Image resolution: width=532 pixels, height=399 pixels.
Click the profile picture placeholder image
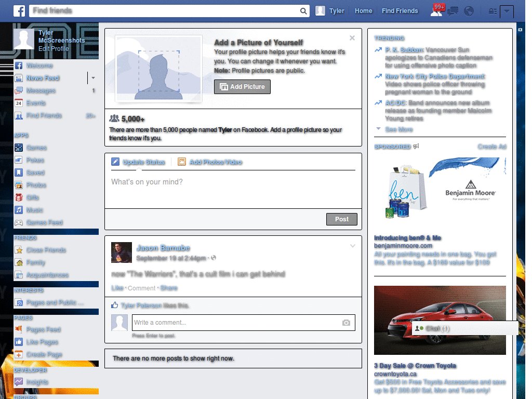(159, 69)
